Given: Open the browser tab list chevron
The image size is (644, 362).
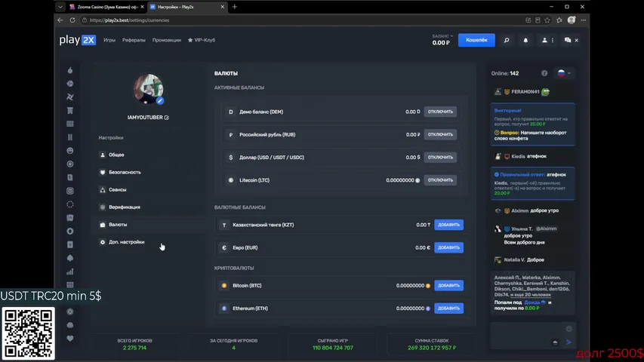Looking at the screenshot, I should pos(60,7).
